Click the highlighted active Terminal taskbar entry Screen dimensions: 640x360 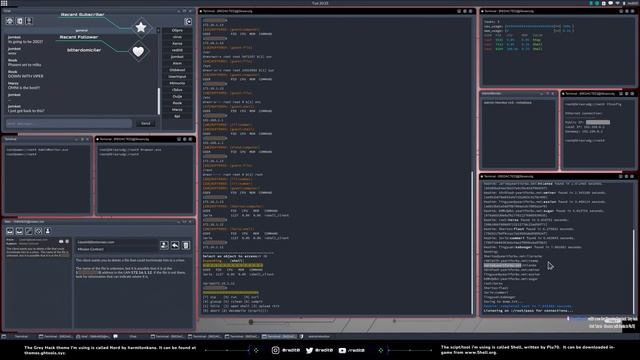[x=280, y=336]
